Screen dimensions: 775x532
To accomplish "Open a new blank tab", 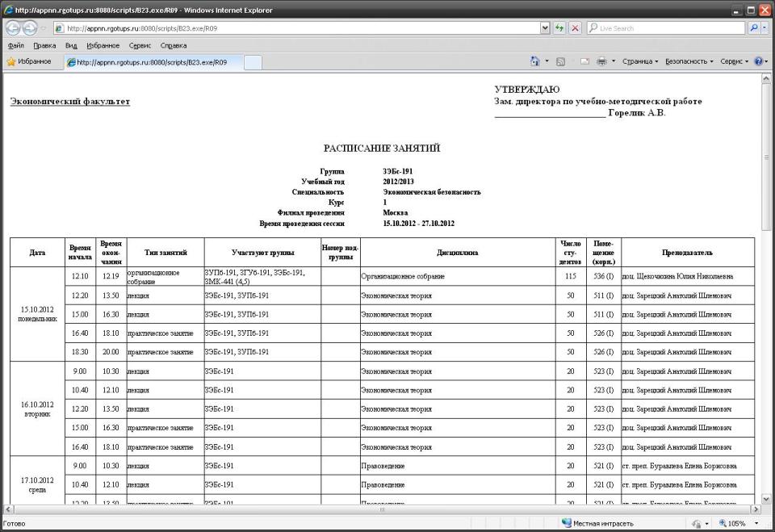I will coord(253,62).
